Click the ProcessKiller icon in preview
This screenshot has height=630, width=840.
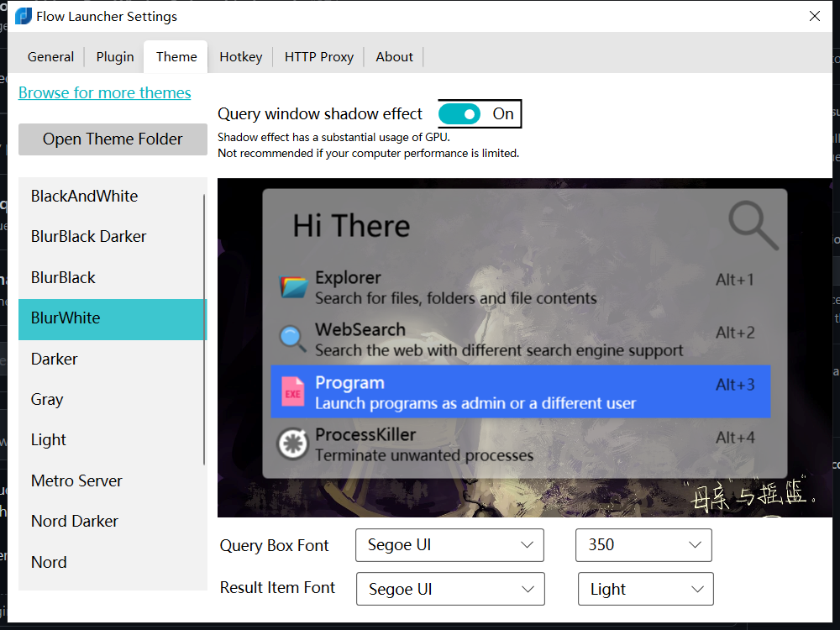tap(292, 444)
